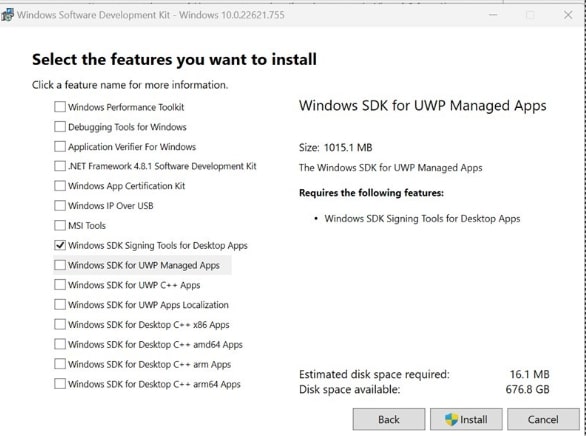Select .NET Framework 4.8.1 SDK checkbox

(60, 166)
